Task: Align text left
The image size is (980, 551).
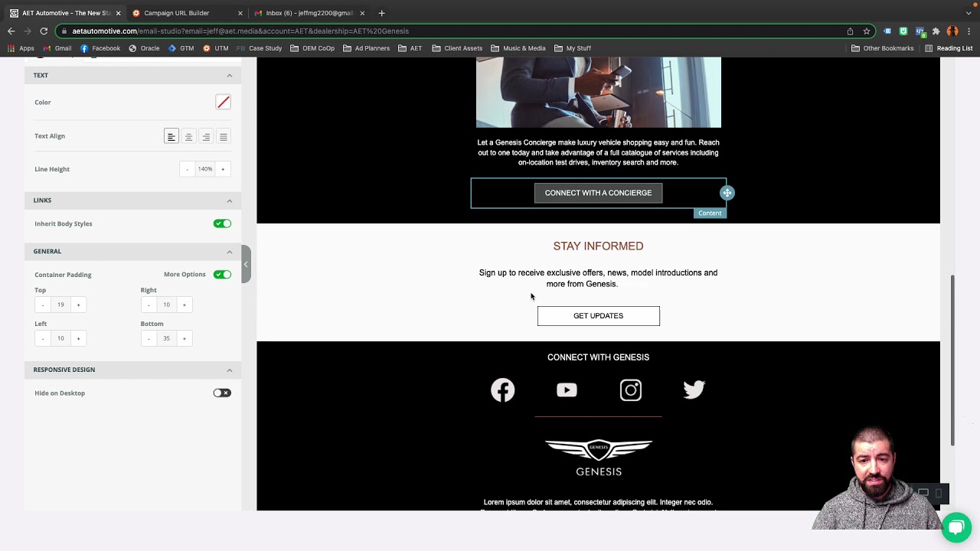Action: 171,136
